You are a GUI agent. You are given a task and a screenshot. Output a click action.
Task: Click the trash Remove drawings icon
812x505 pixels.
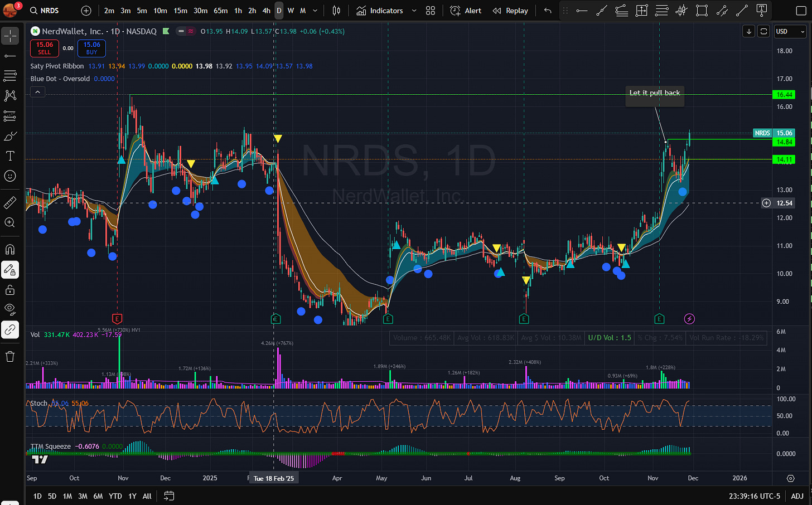pos(10,357)
